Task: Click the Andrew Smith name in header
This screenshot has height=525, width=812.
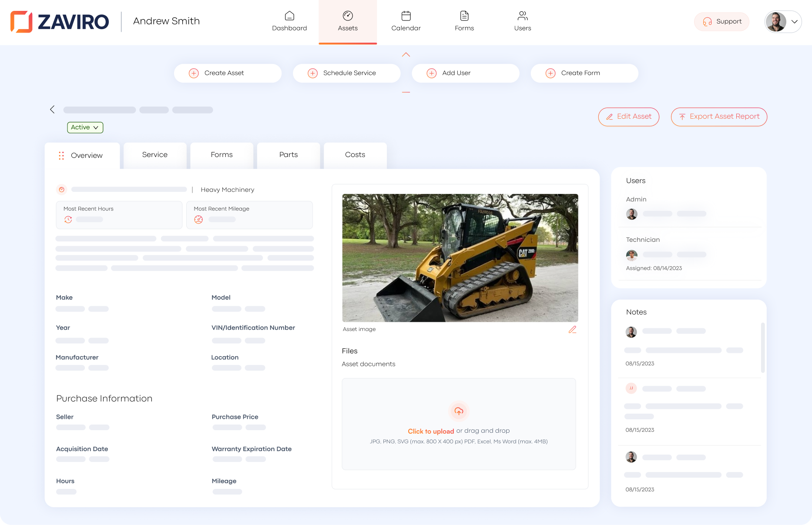Action: click(166, 21)
